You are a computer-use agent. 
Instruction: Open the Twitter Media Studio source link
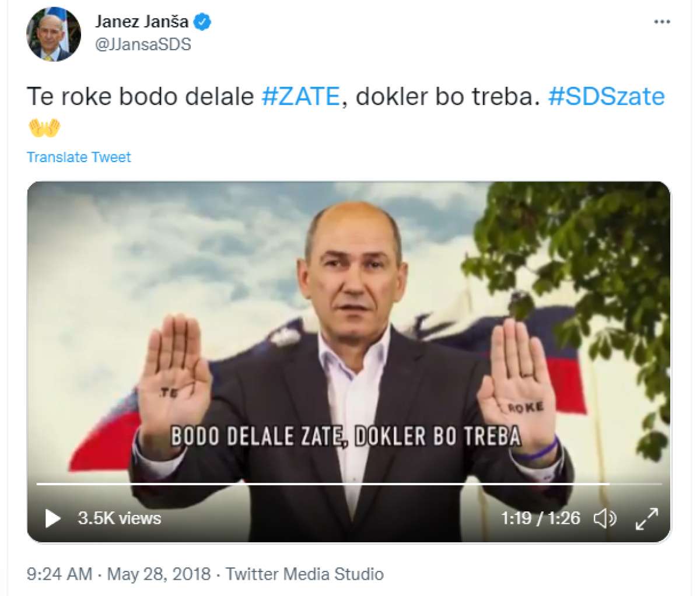click(304, 573)
